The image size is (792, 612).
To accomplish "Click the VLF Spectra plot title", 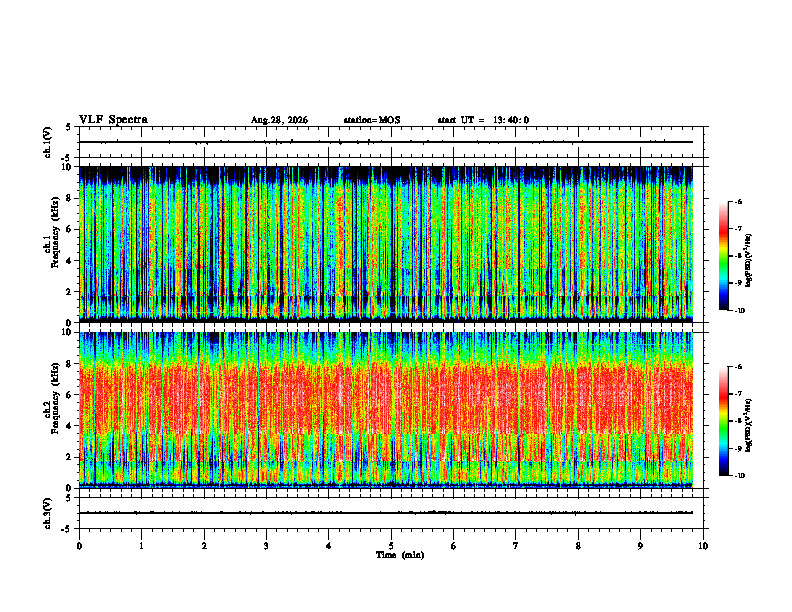I will [x=113, y=120].
